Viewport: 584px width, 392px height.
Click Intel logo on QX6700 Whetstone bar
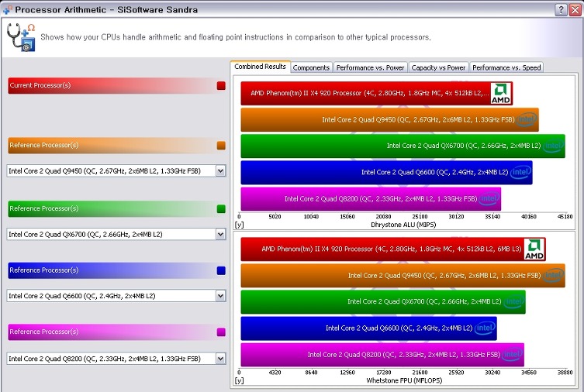pyautogui.click(x=514, y=301)
